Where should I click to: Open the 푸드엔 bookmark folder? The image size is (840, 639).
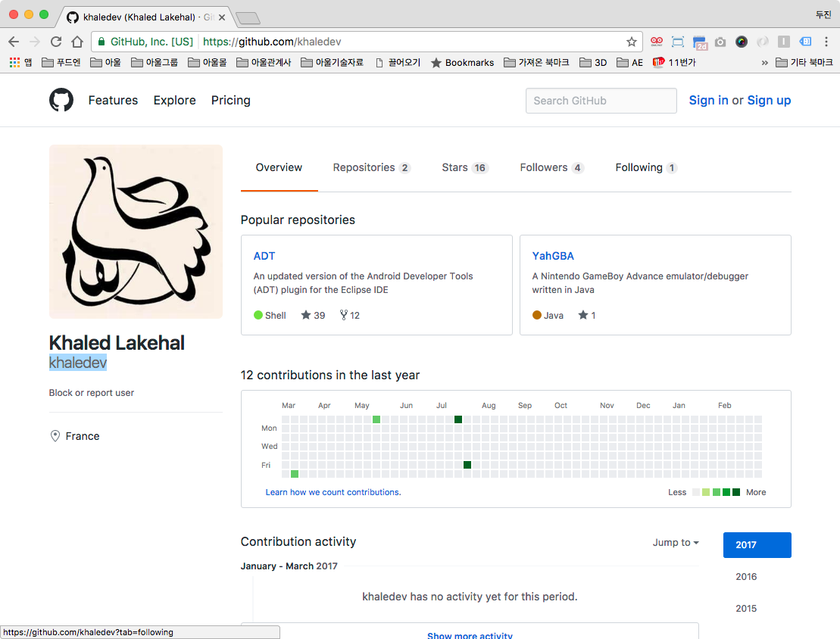(x=61, y=63)
